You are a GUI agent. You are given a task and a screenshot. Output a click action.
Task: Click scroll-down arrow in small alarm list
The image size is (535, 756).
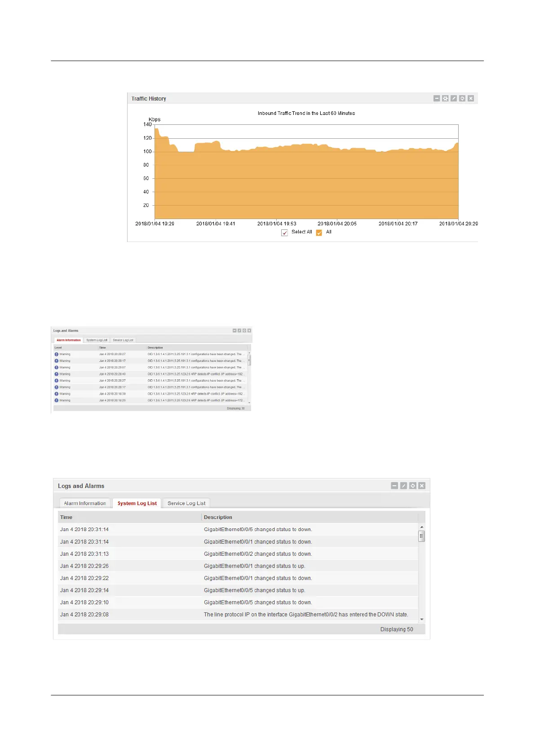tap(249, 403)
